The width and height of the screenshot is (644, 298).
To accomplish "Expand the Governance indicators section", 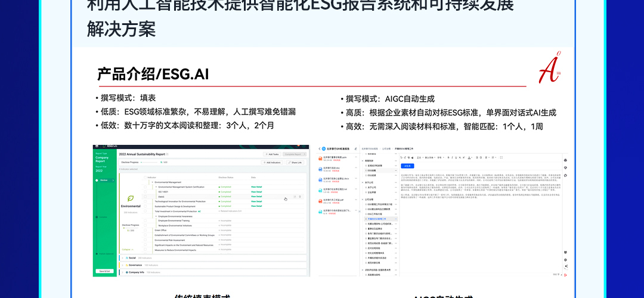I will (123, 265).
